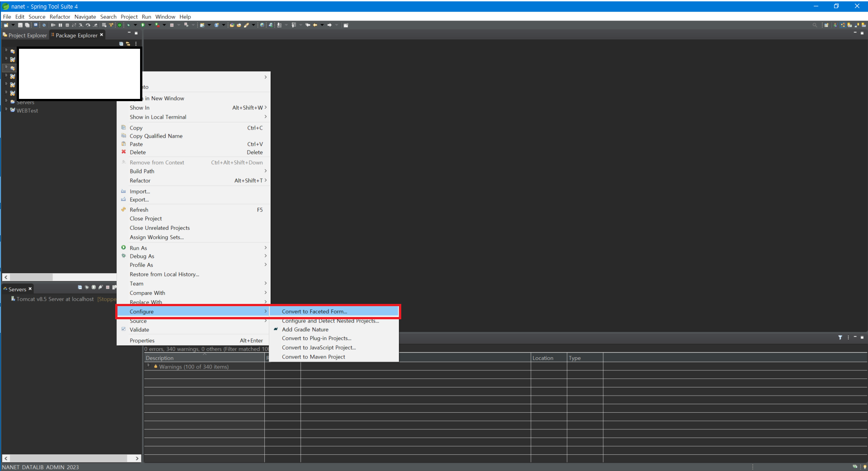Toggle Link with Editor in Package Explorer
The image size is (868, 471).
pyautogui.click(x=128, y=44)
